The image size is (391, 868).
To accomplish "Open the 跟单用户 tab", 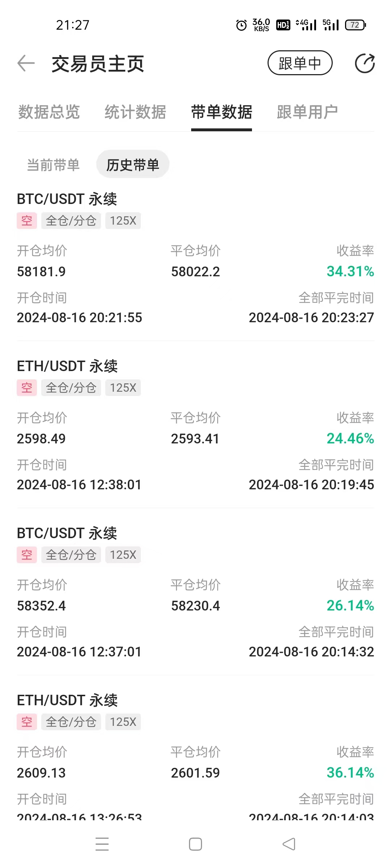I will pyautogui.click(x=307, y=112).
